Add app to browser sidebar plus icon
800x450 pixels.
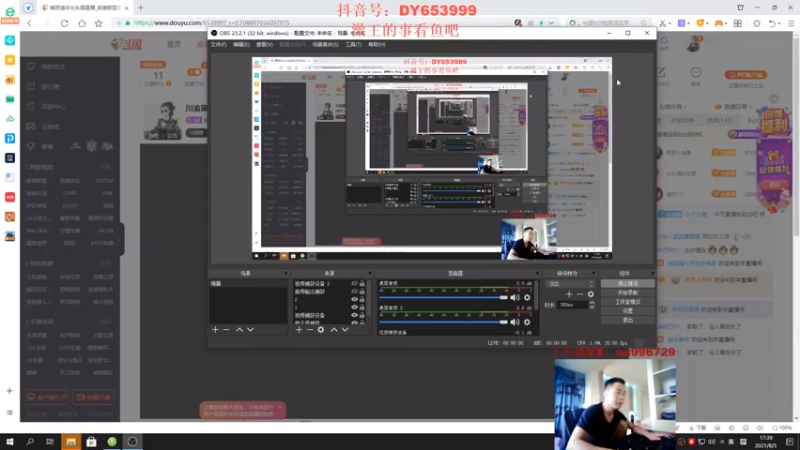click(x=10, y=391)
